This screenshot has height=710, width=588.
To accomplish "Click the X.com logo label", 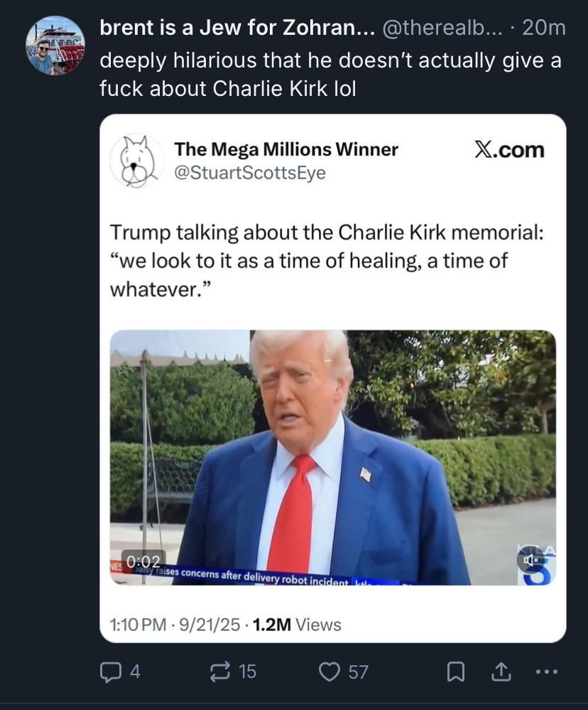I will coord(509,150).
